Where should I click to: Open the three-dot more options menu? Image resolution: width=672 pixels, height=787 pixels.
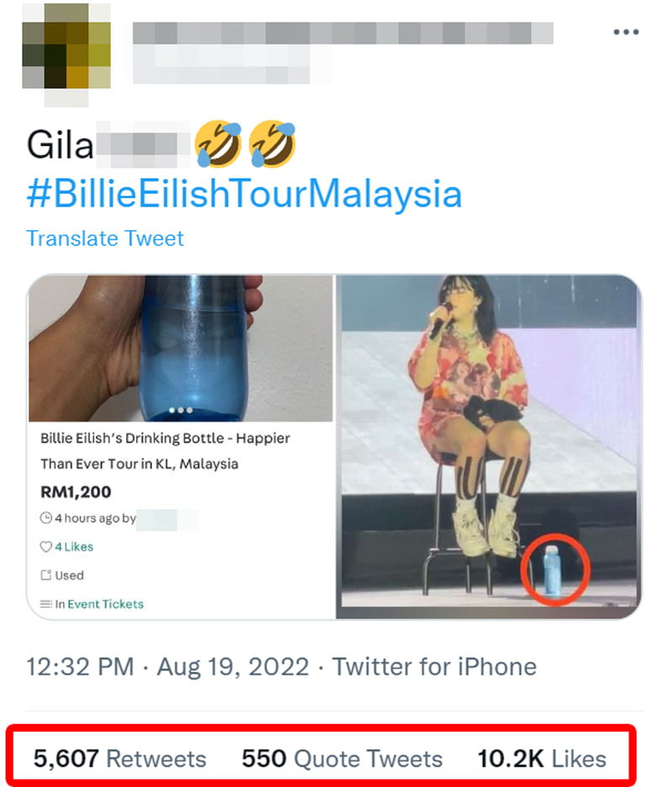pyautogui.click(x=626, y=32)
